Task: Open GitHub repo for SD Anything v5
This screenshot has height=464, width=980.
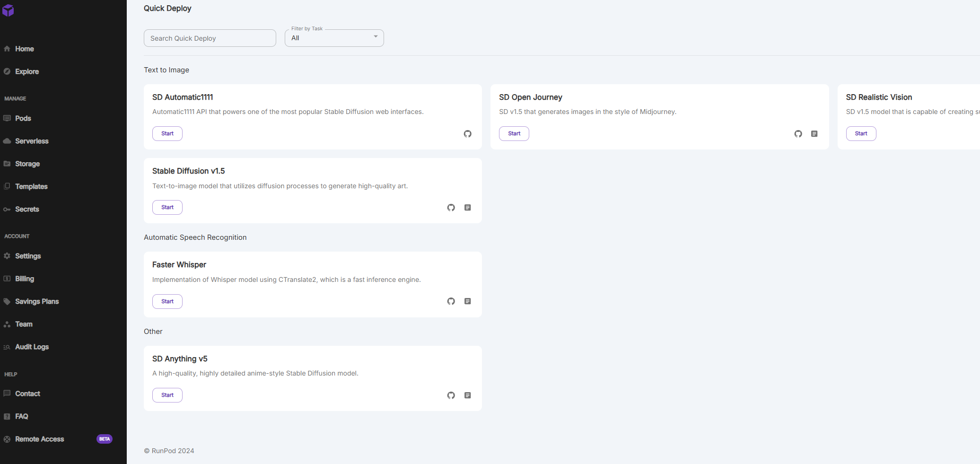Action: click(451, 395)
